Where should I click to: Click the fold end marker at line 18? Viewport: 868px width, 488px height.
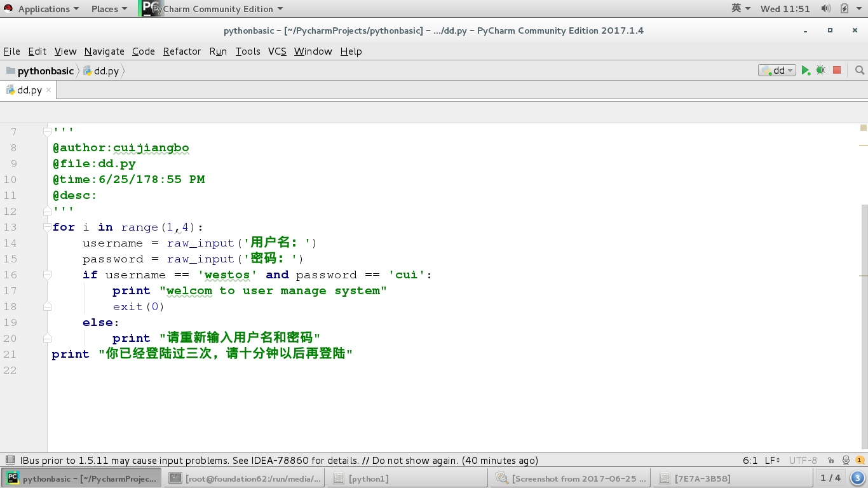click(x=47, y=306)
